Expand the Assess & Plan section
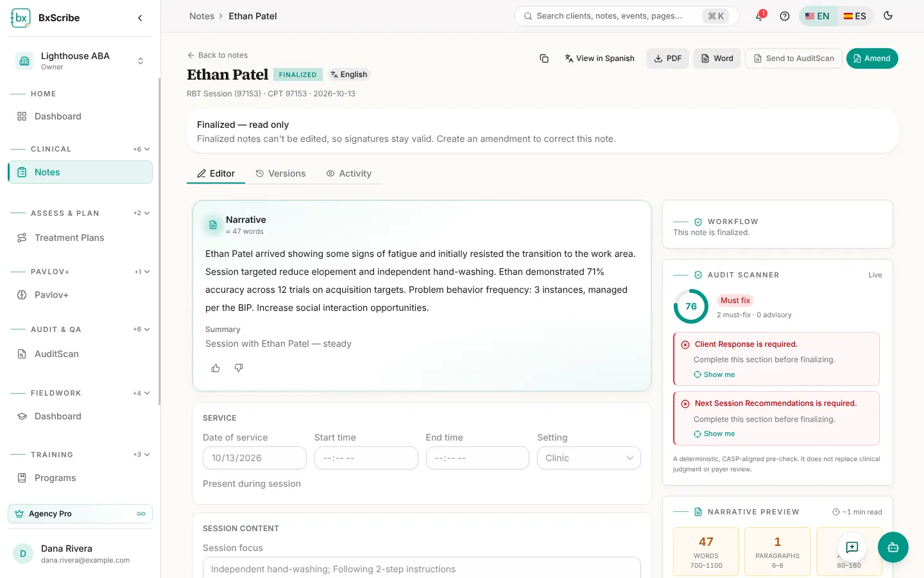924x578 pixels. pyautogui.click(x=142, y=213)
